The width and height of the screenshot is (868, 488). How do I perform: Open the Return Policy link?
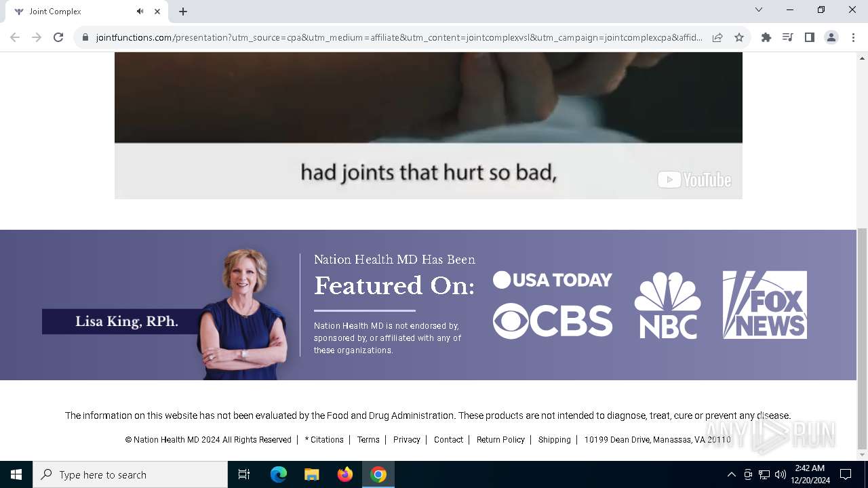[x=500, y=440]
